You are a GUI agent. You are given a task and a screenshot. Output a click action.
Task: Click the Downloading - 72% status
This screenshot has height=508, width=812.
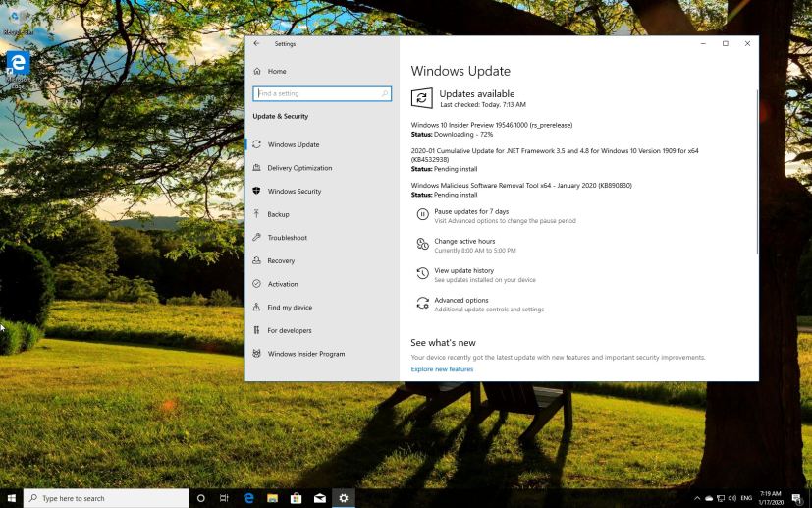pyautogui.click(x=463, y=135)
